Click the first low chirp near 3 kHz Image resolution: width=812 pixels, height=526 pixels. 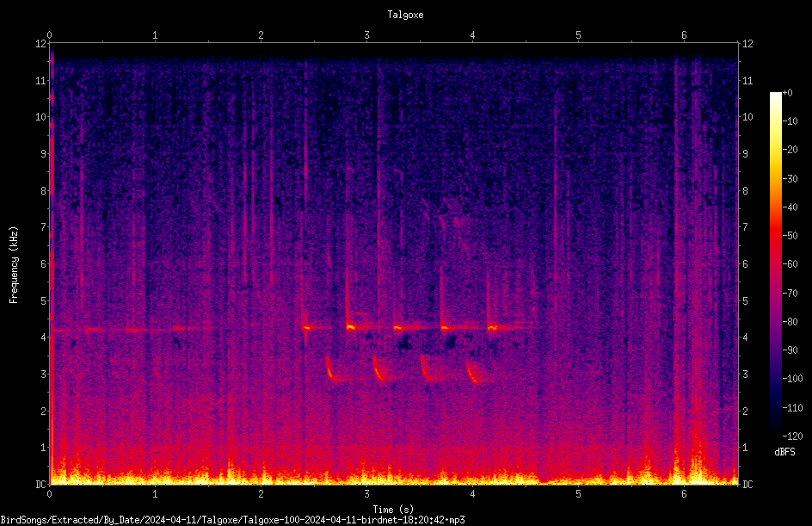click(333, 372)
